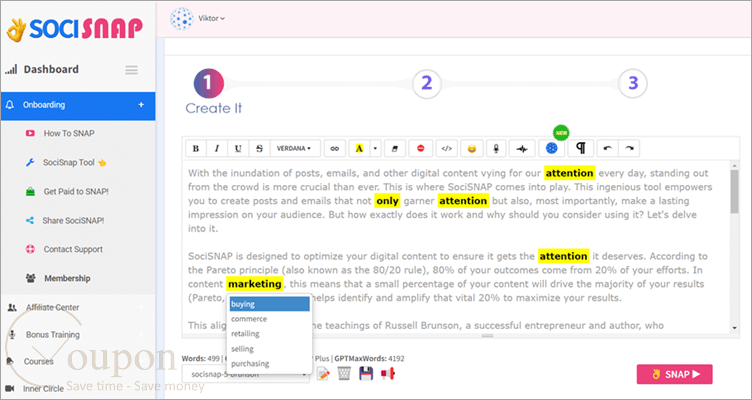Click the waveform pulse icon

(x=522, y=149)
